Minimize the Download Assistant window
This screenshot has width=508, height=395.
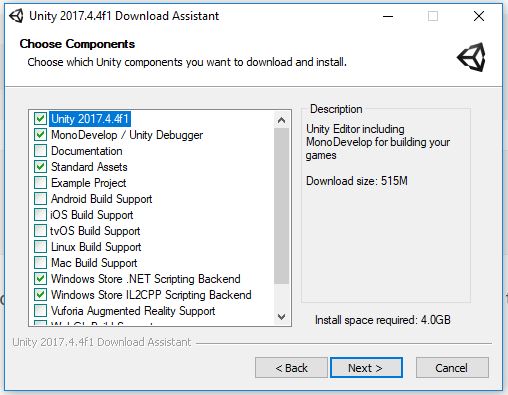(x=388, y=16)
